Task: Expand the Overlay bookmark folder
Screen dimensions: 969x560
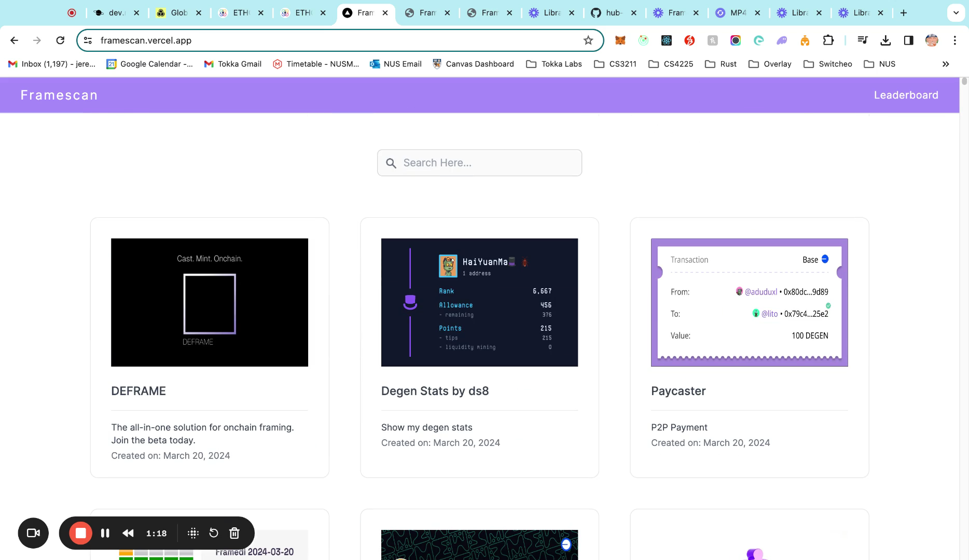Action: point(770,64)
